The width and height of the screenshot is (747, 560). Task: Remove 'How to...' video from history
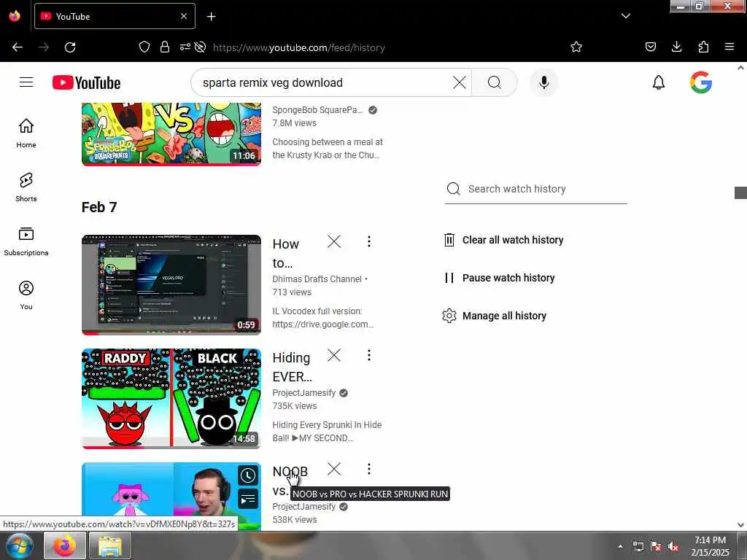click(334, 241)
